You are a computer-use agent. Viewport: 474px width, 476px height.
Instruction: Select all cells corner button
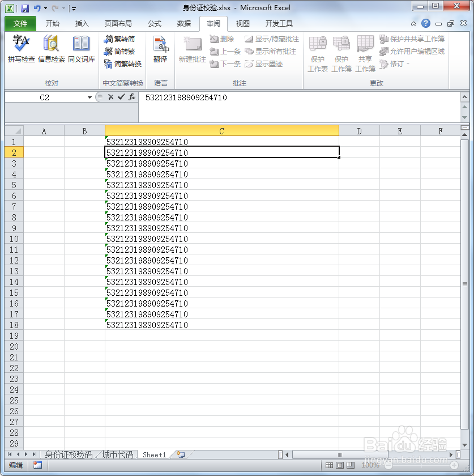pos(14,131)
